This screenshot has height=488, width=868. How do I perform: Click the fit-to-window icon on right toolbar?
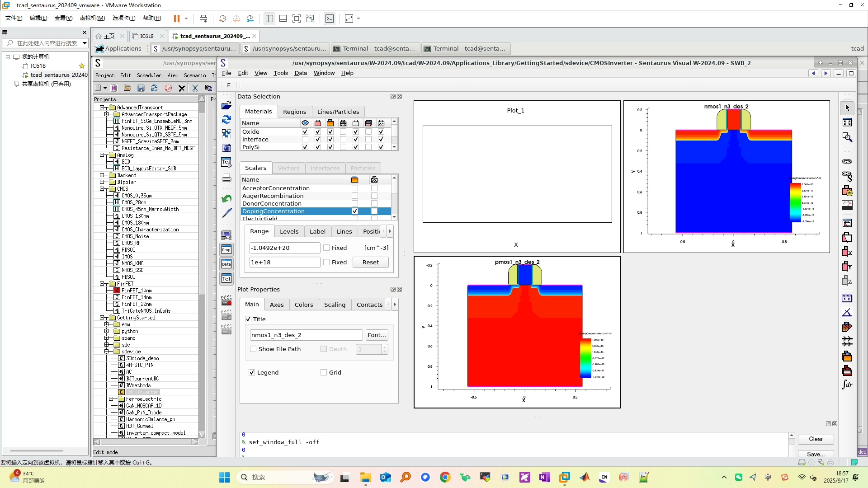click(x=847, y=122)
